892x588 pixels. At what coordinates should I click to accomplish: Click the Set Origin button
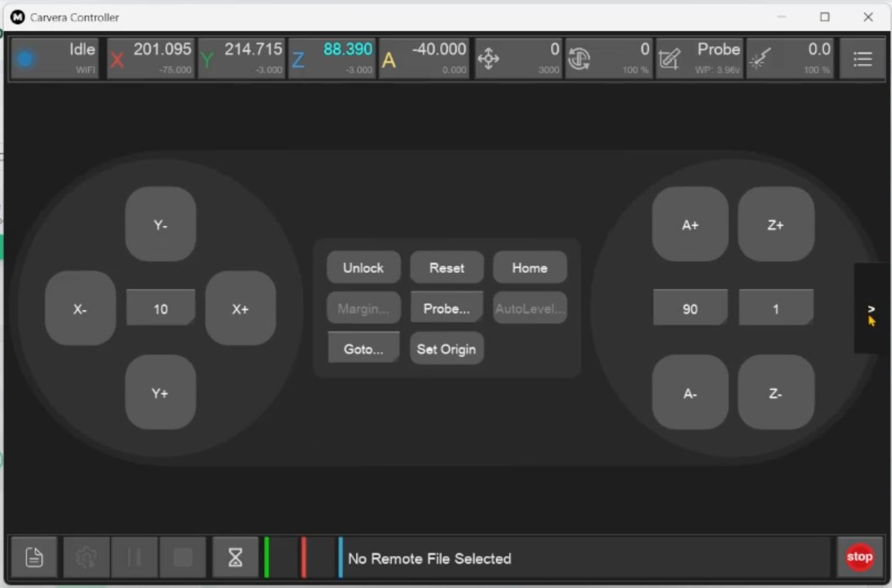[x=447, y=349]
